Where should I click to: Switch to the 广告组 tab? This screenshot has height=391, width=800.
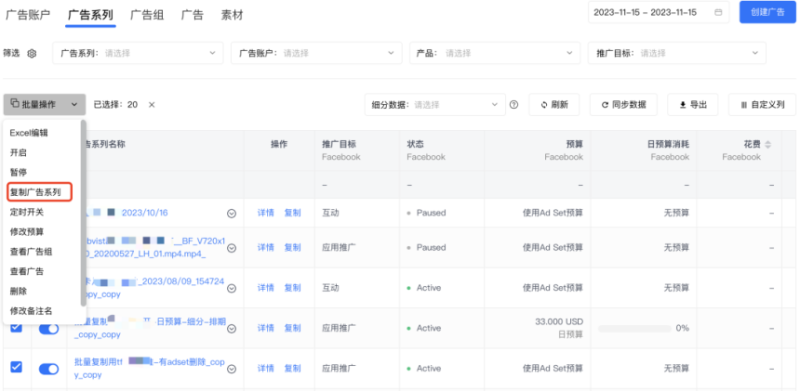[x=147, y=15]
